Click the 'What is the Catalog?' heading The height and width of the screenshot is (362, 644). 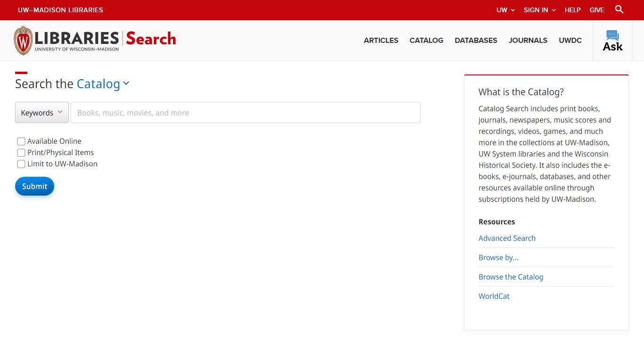pos(521,92)
